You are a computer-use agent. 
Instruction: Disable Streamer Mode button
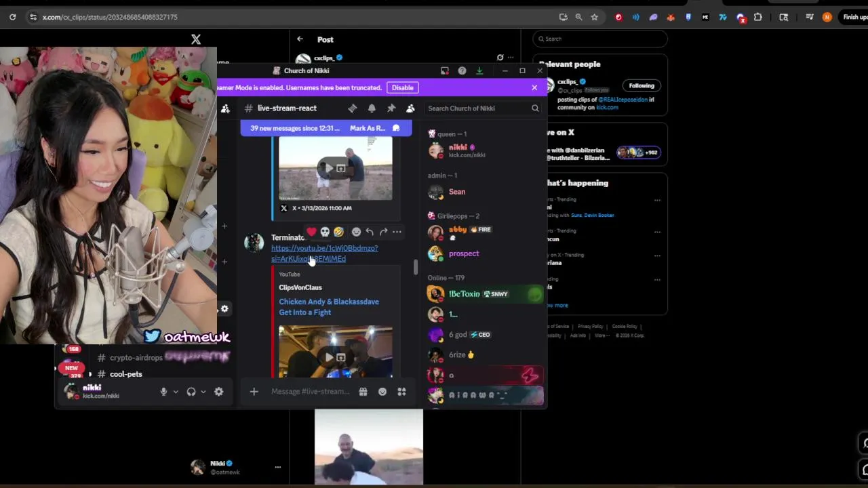click(402, 87)
